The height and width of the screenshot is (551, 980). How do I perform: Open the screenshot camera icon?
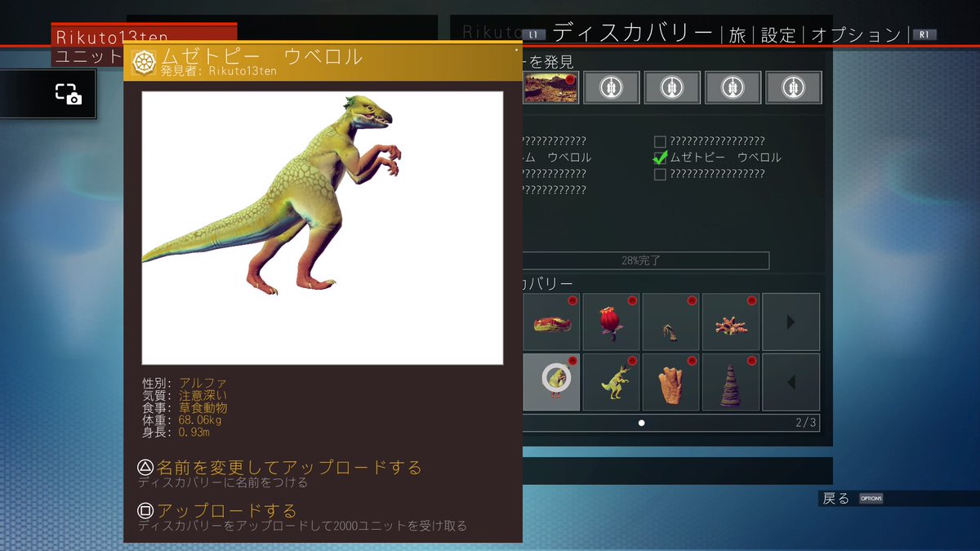tap(68, 94)
